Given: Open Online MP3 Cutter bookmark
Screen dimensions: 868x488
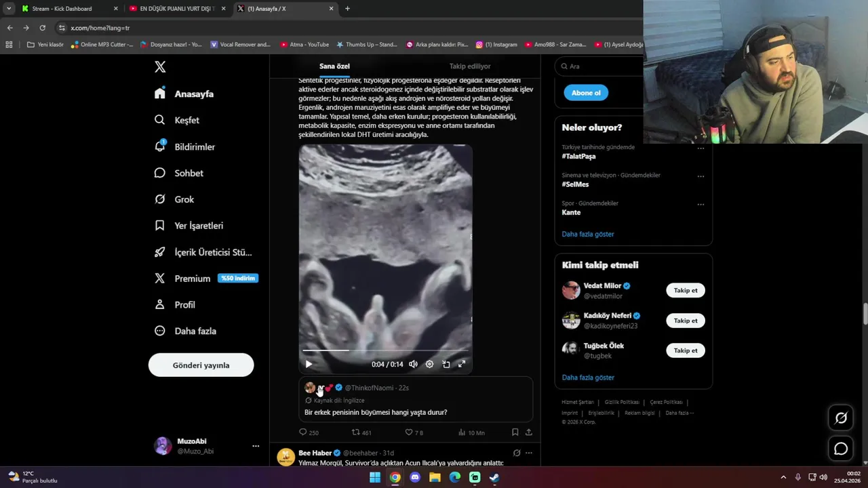Looking at the screenshot, I should coord(102,45).
